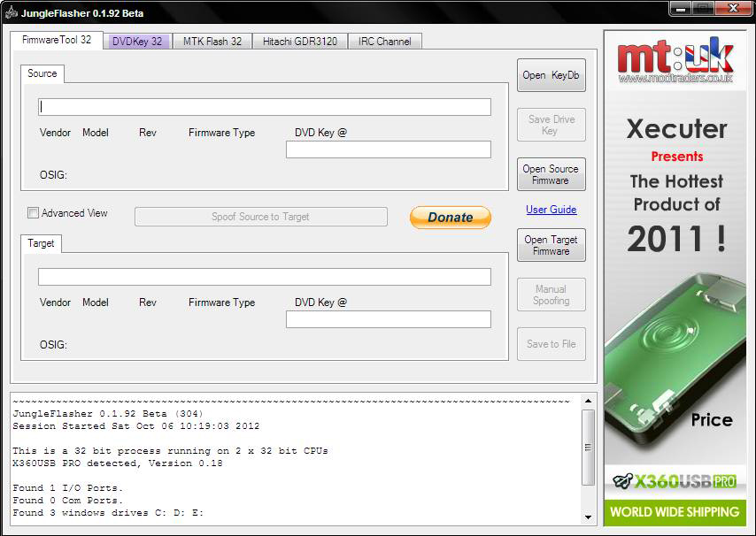756x536 pixels.
Task: Select the Target group tab label
Action: point(41,244)
